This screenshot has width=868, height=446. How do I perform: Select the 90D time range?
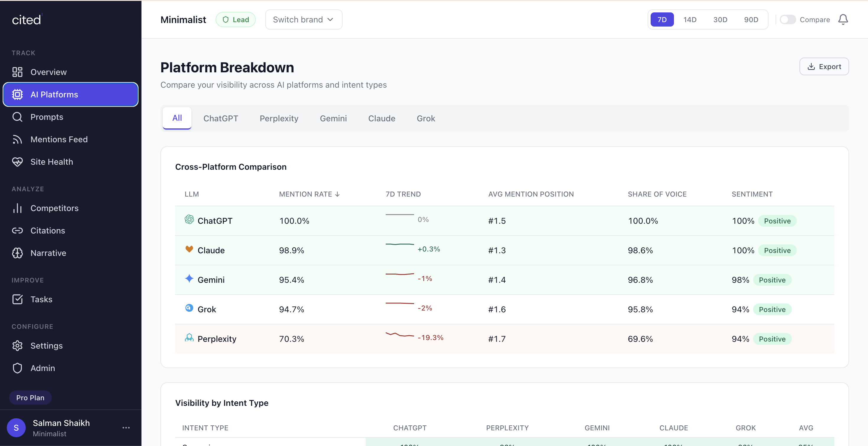click(751, 19)
